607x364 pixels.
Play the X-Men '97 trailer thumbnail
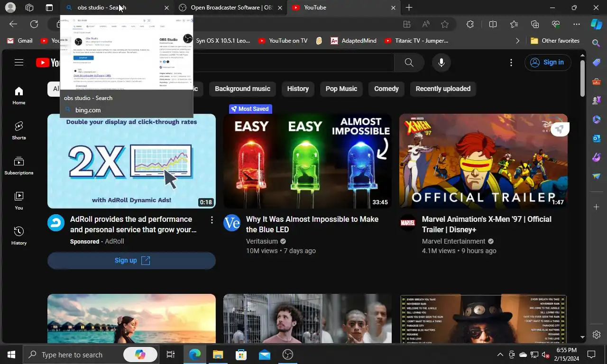pyautogui.click(x=483, y=161)
